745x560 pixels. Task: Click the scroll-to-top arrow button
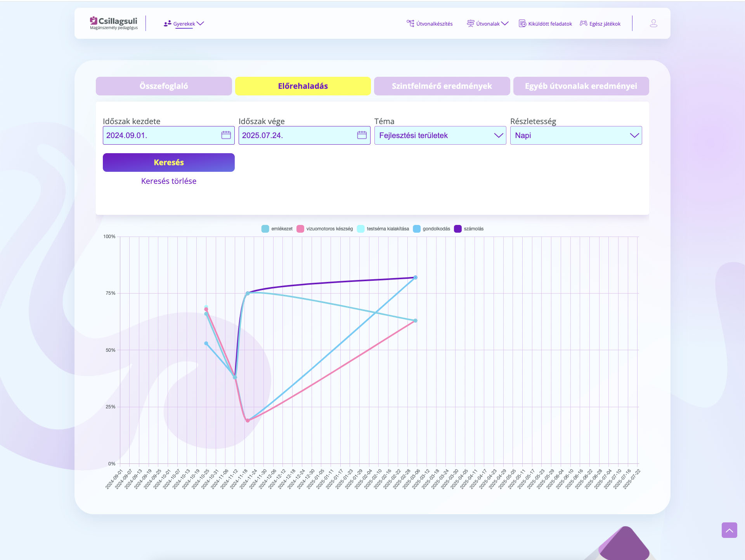point(729,530)
